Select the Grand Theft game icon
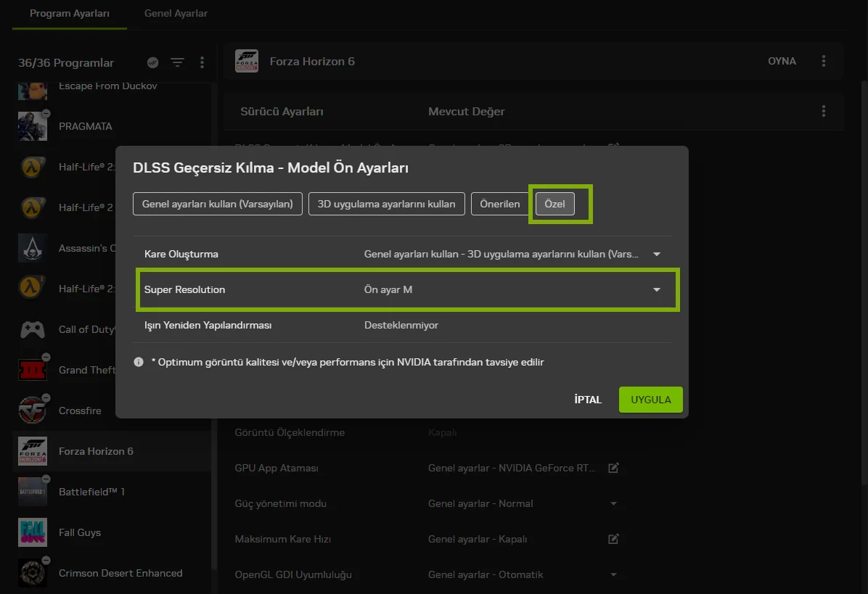This screenshot has width=868, height=594. pyautogui.click(x=33, y=369)
